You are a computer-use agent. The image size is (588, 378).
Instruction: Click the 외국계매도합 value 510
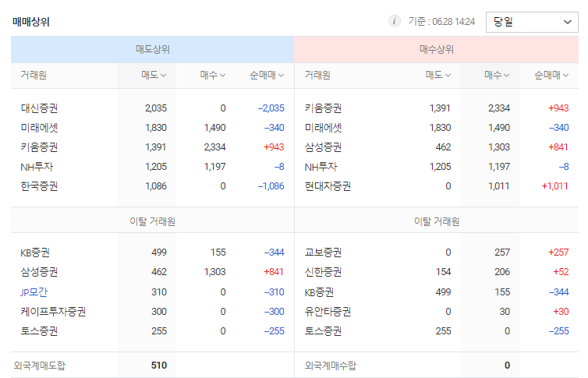[159, 366]
